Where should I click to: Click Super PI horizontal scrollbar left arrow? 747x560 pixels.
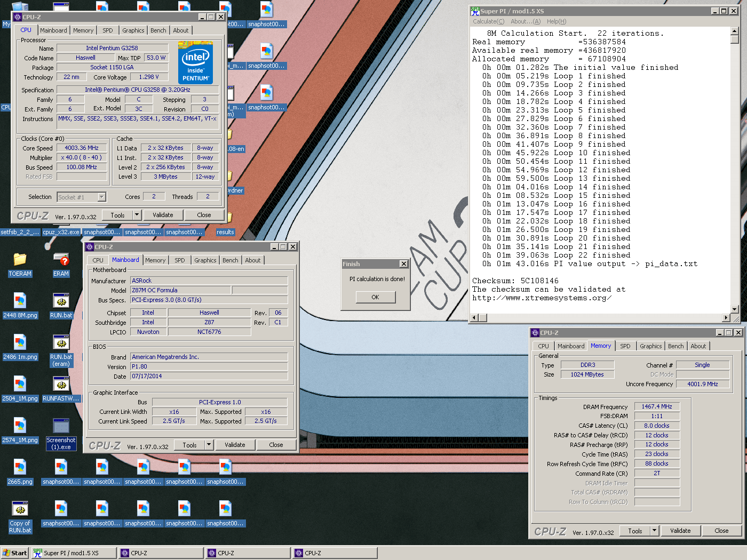(x=474, y=318)
